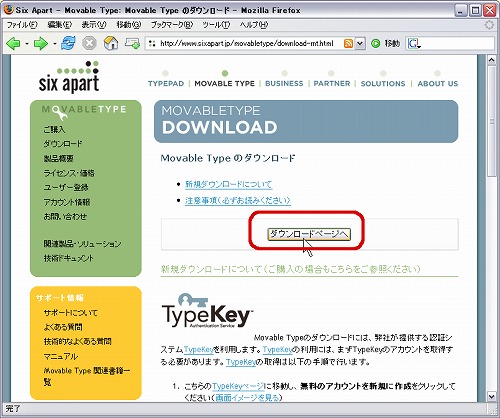The height and width of the screenshot is (418, 500).
Task: Open the ツール(T) menu
Action: click(216, 25)
